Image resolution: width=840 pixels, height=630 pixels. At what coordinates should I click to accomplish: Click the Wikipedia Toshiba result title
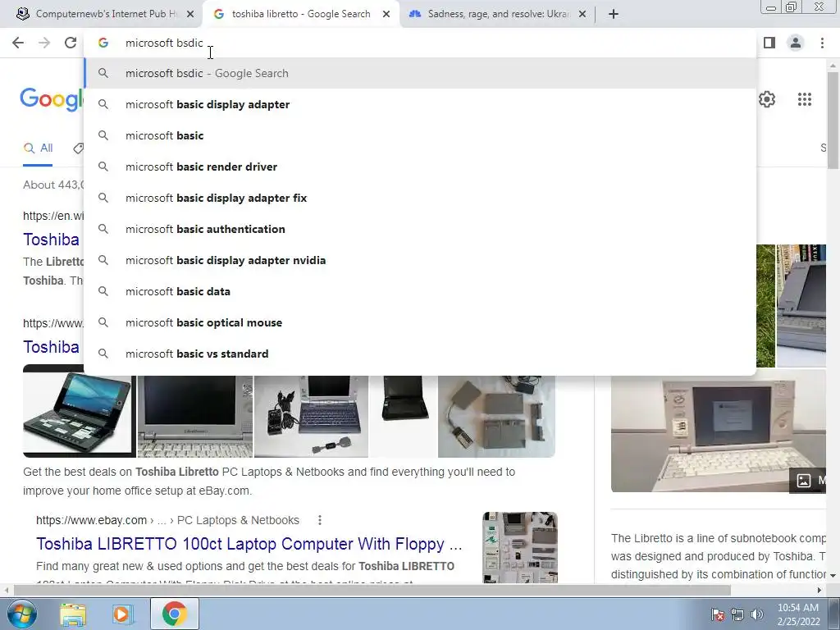tap(52, 240)
